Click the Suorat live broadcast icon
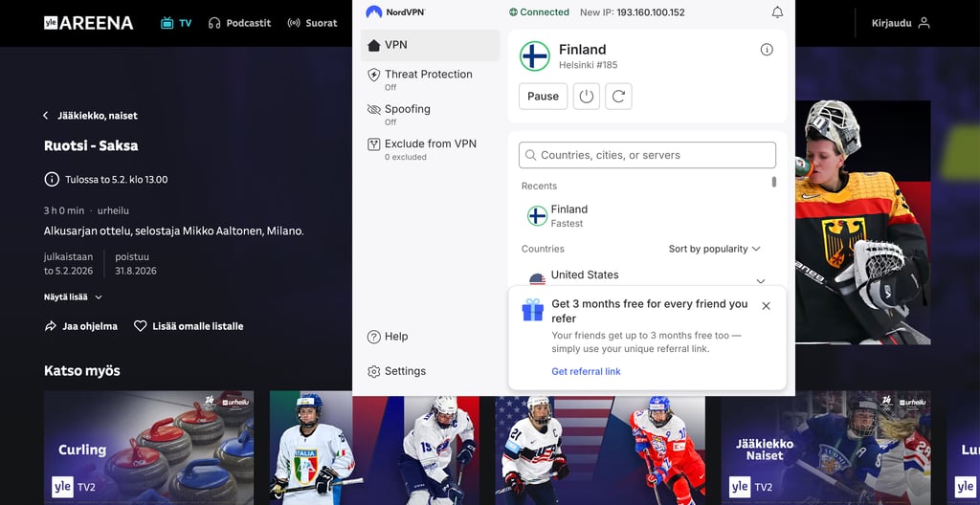980x505 pixels. point(294,23)
